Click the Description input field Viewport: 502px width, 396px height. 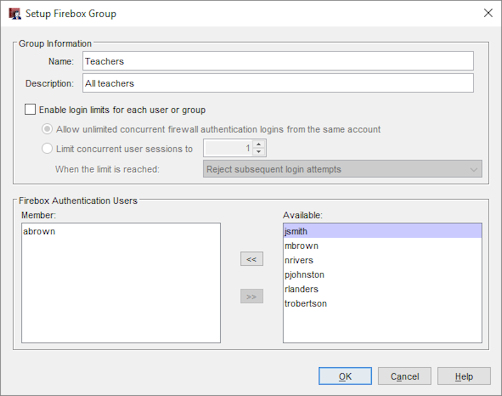[278, 83]
